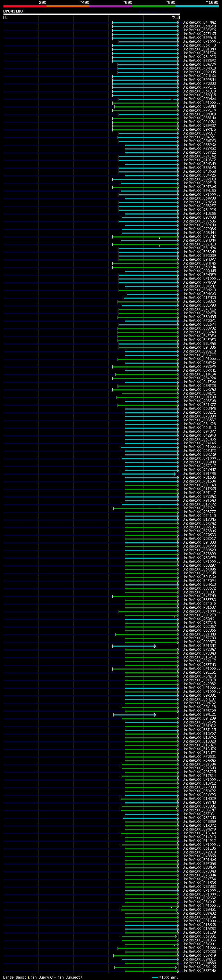Select hit UniRef100_A7PLT0
Screen dimensions: 222x980
coord(199,110)
